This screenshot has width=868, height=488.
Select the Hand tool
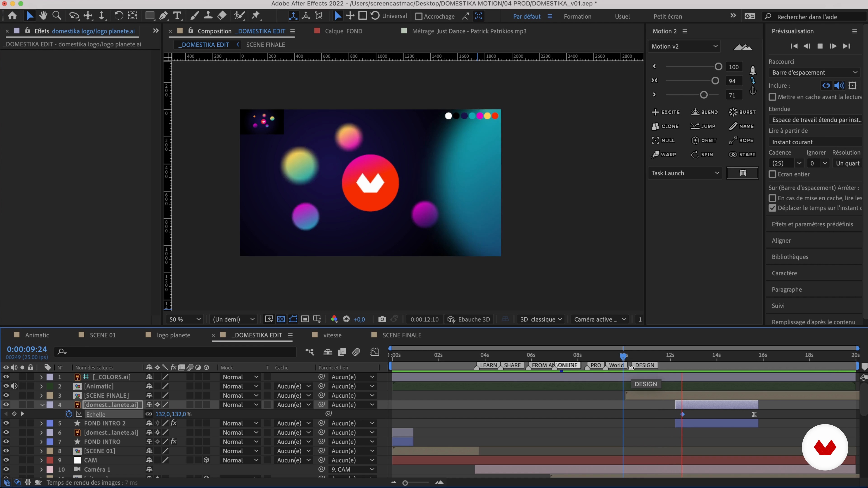click(43, 16)
